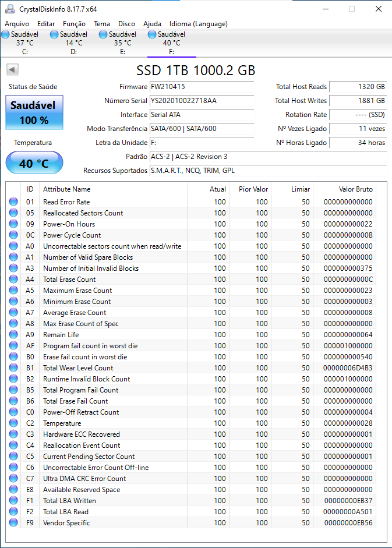Select the F: drive tab label
This screenshot has height=548, width=392.
click(x=171, y=52)
